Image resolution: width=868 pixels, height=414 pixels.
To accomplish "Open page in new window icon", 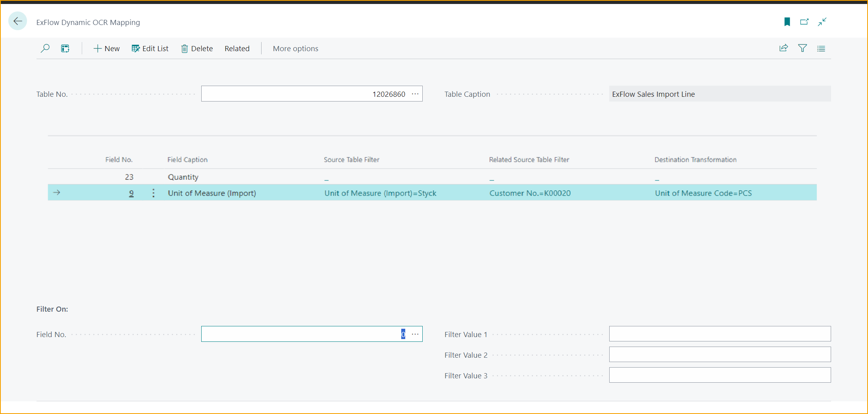I will point(804,22).
